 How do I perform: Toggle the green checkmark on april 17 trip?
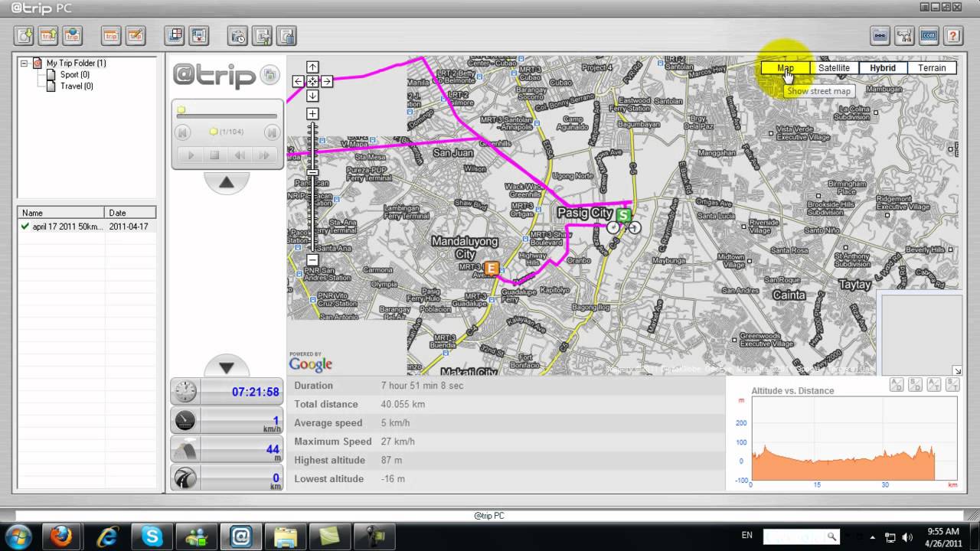pos(25,227)
